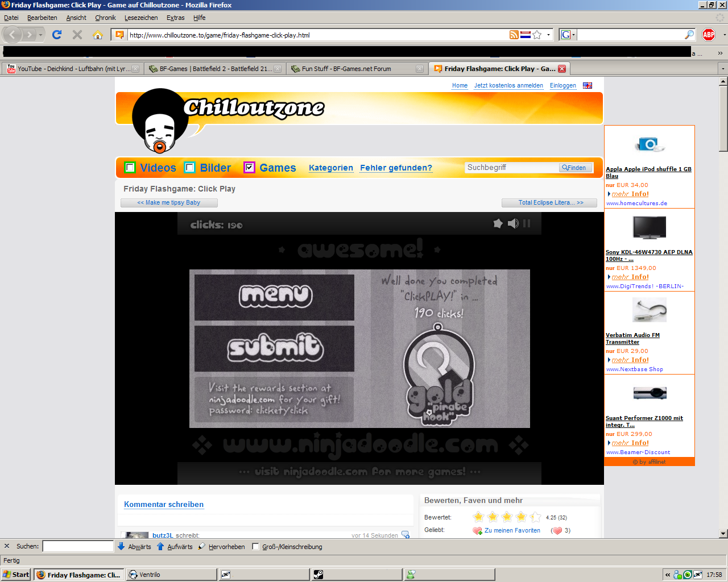Viewport: 728px width, 582px height.
Task: Click the Finden search button
Action: tap(574, 168)
